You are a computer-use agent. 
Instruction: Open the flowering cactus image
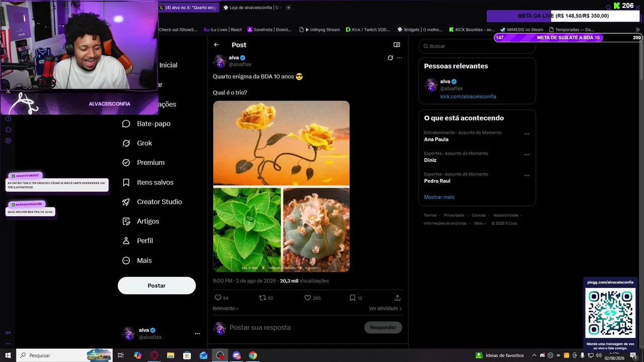(316, 230)
